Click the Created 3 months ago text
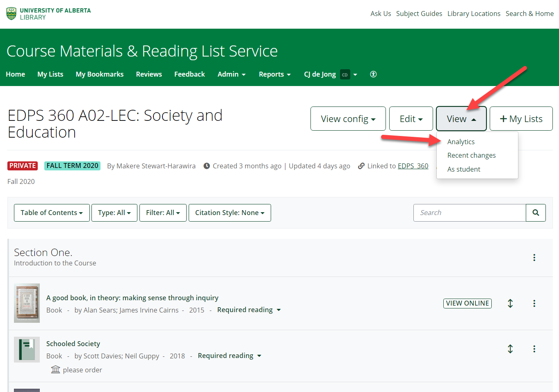559x392 pixels. [x=247, y=166]
